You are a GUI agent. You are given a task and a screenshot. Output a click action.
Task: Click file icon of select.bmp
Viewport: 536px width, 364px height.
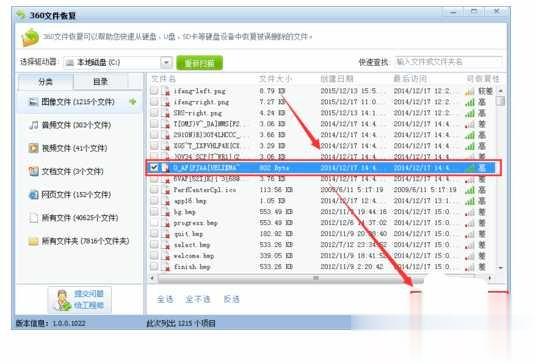click(166, 245)
